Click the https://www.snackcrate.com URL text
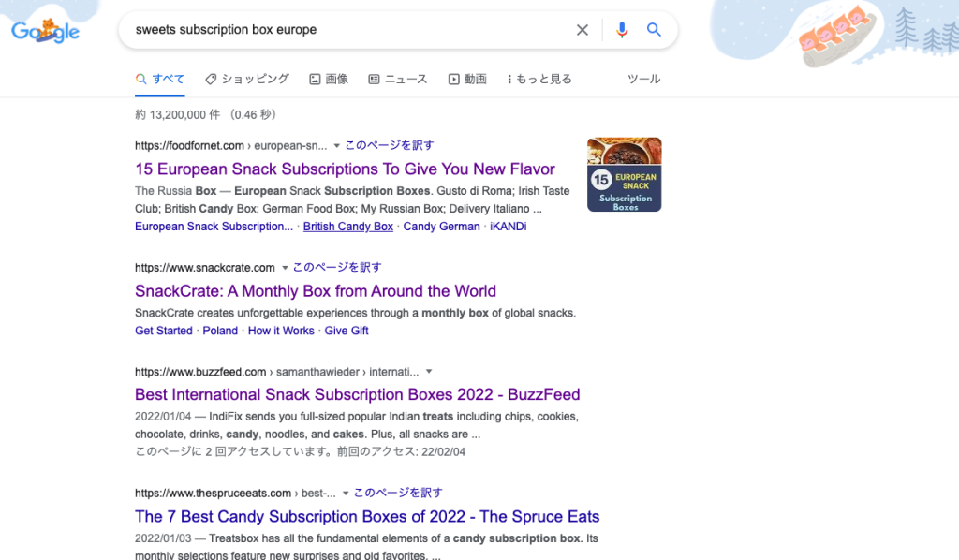The height and width of the screenshot is (560, 959). click(x=205, y=268)
